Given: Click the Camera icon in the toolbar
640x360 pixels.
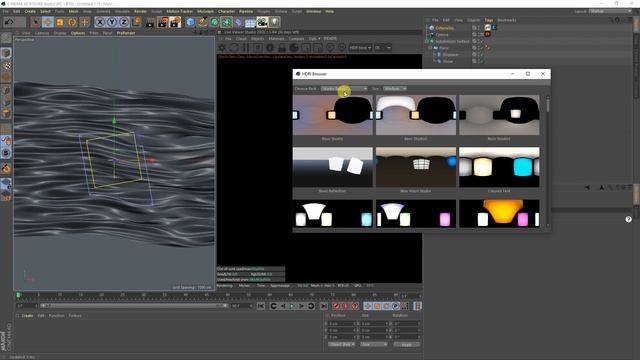Looking at the screenshot, I should click(262, 22).
